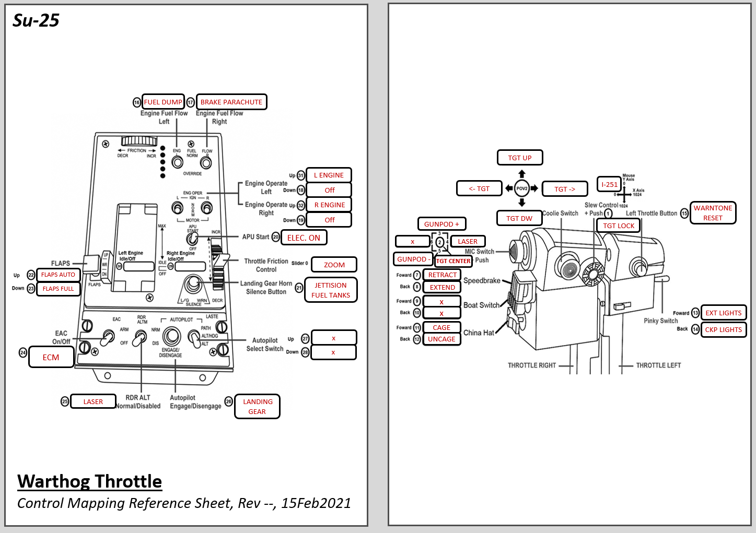Click the left arrow beside POV2
The height and width of the screenshot is (533, 756).
(x=509, y=188)
